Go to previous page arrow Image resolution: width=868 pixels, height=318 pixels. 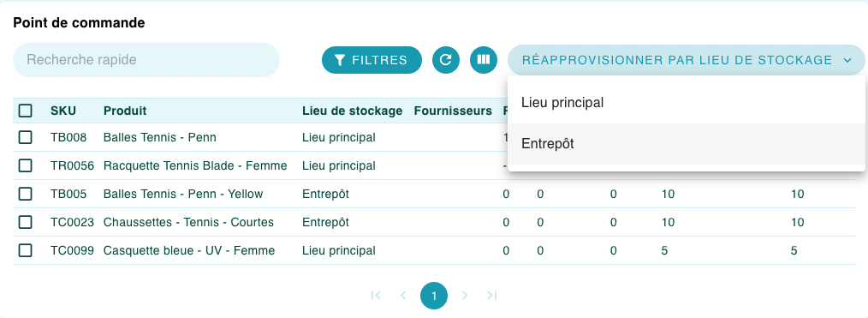[x=403, y=295]
